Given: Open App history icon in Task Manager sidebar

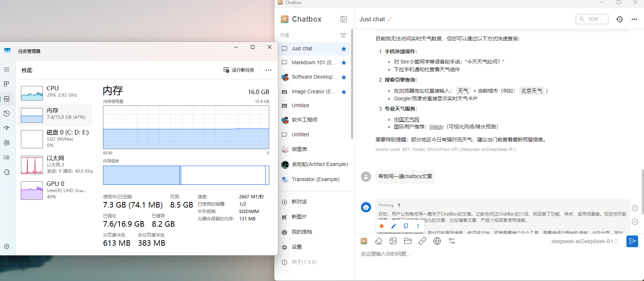Looking at the screenshot, I should [7, 114].
